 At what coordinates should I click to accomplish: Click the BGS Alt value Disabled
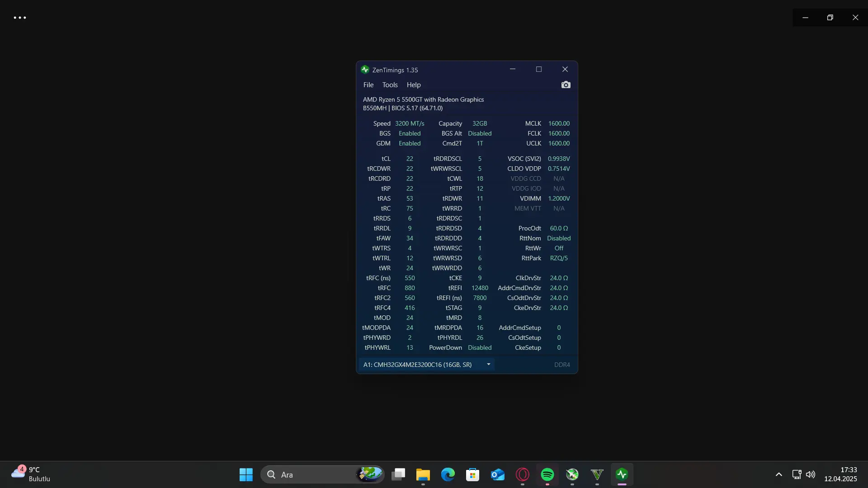click(x=480, y=133)
